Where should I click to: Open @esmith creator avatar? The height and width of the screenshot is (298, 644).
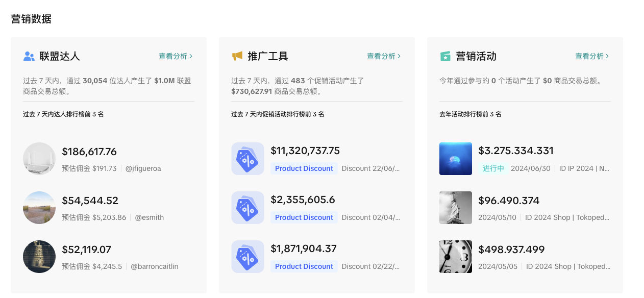39,208
